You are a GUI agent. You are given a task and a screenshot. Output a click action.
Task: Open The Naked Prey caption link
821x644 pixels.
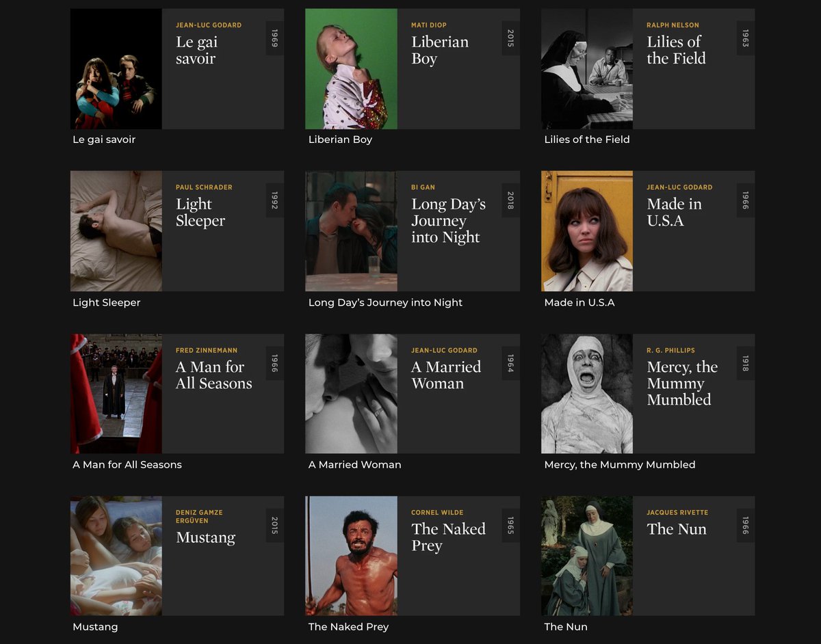coord(348,627)
